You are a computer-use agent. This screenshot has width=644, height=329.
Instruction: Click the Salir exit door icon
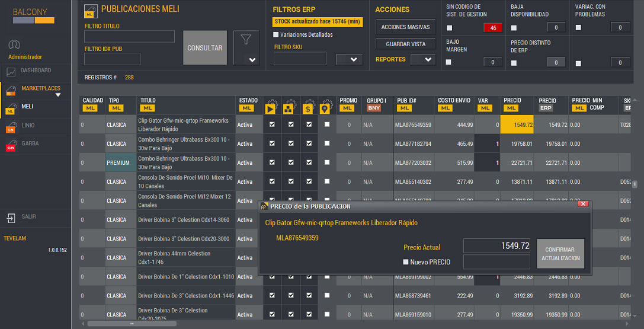pos(11,218)
